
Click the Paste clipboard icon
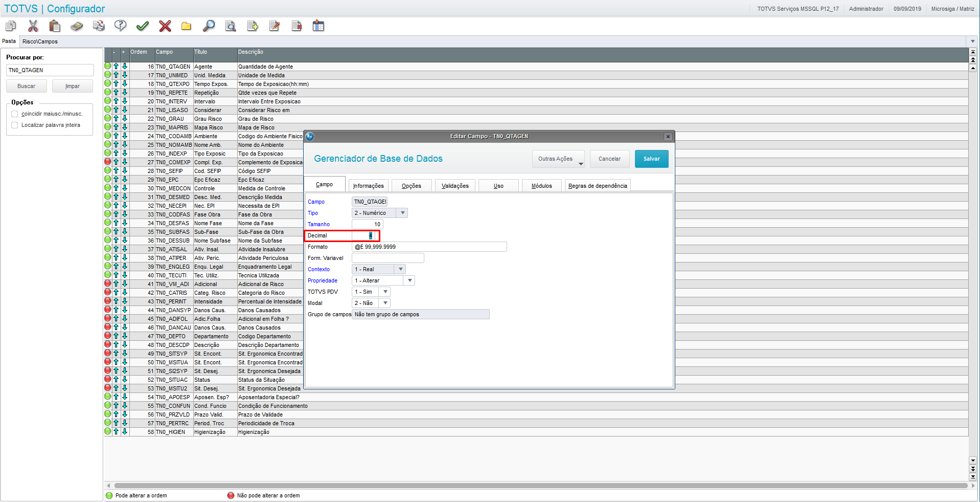[x=55, y=26]
